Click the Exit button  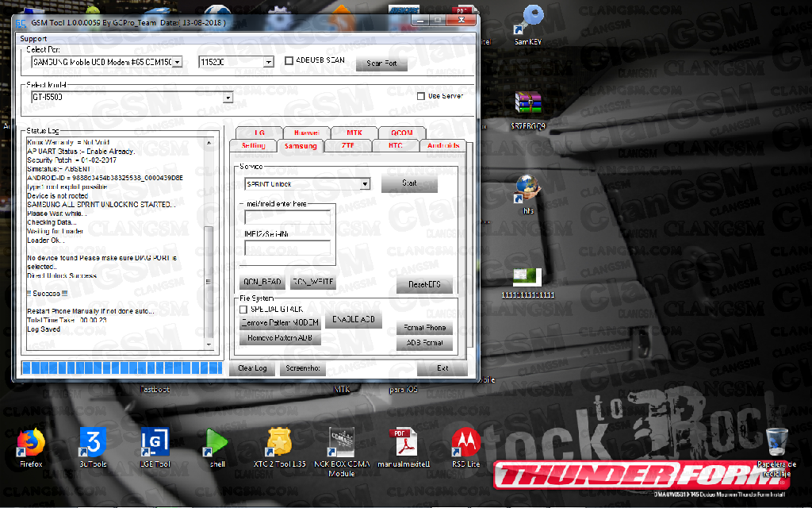442,368
